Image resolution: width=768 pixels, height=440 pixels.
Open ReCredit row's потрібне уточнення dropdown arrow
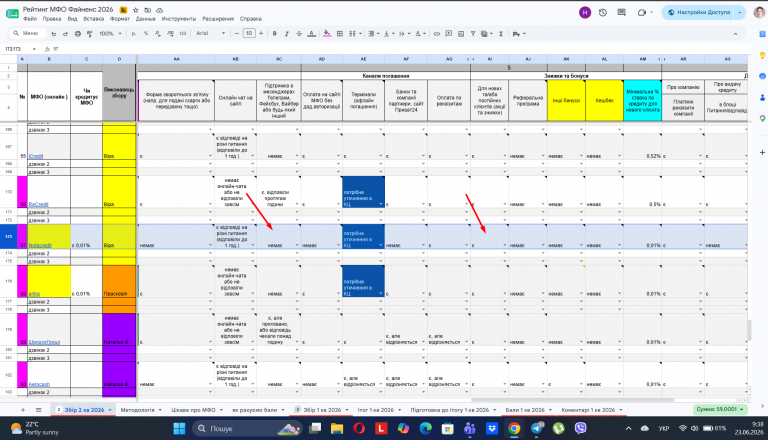381,204
